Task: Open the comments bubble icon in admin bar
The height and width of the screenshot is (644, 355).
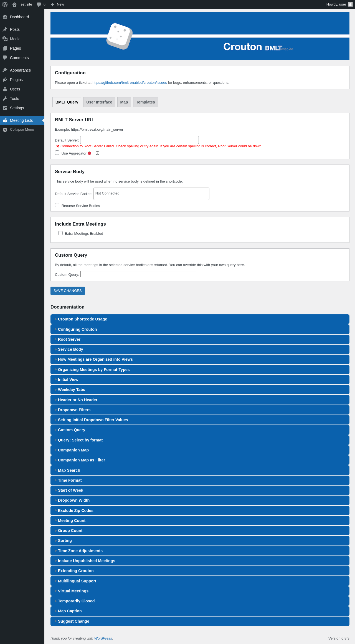Action: [x=39, y=4]
